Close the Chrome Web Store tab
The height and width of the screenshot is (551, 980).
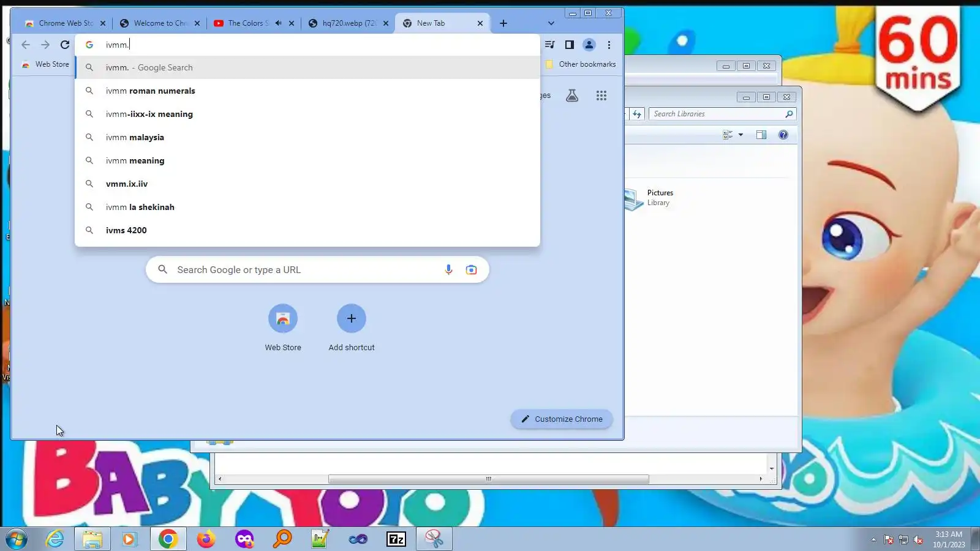pos(103,23)
